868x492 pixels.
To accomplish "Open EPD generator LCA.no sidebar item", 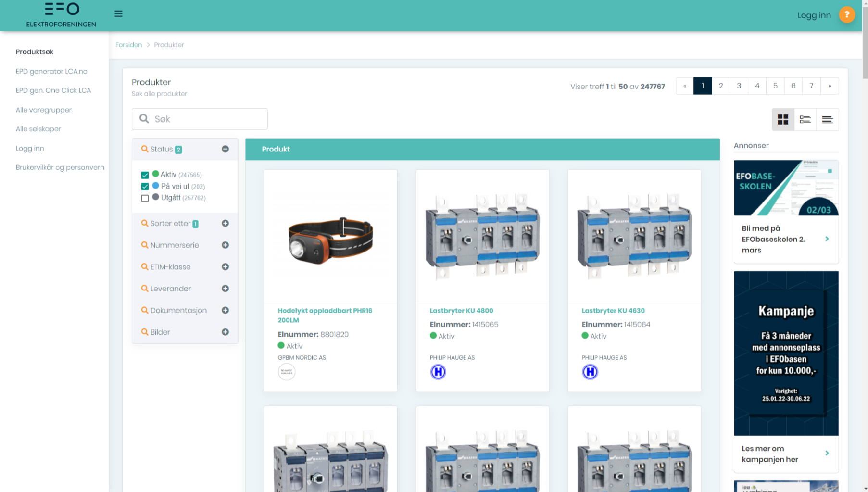I will click(51, 71).
